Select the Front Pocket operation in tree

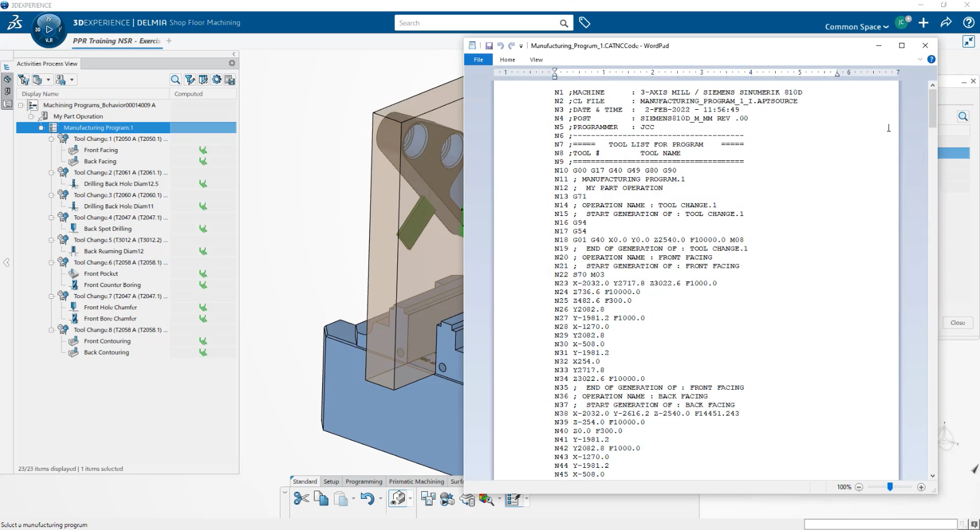tap(101, 274)
